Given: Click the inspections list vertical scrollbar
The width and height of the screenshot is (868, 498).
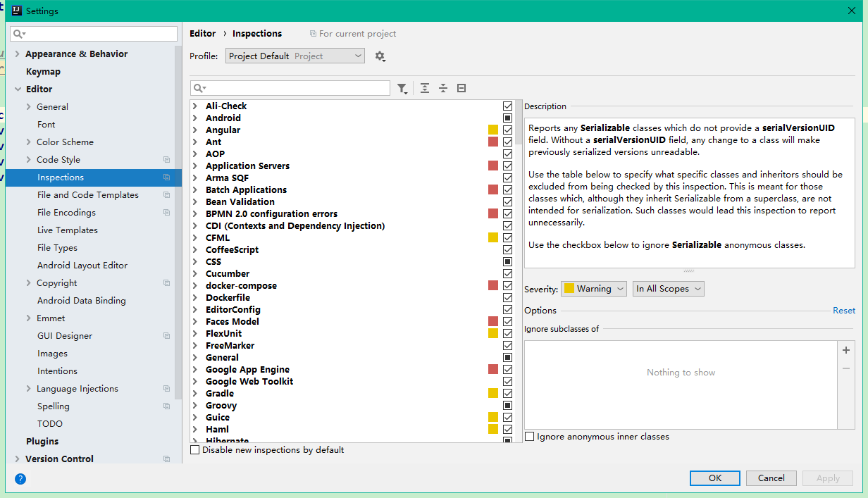Looking at the screenshot, I should pyautogui.click(x=519, y=122).
